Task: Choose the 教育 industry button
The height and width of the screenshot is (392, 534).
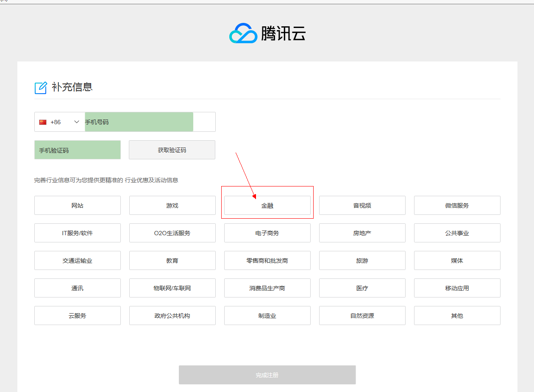Action: (x=172, y=261)
